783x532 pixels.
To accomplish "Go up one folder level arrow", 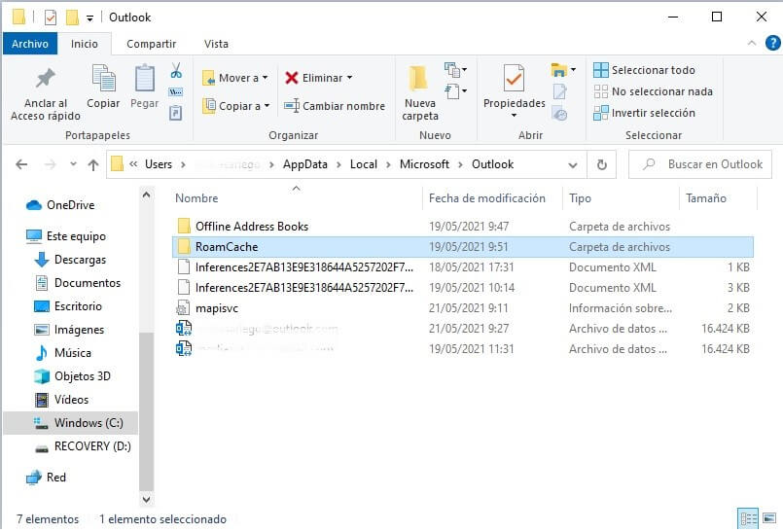I will pos(92,164).
